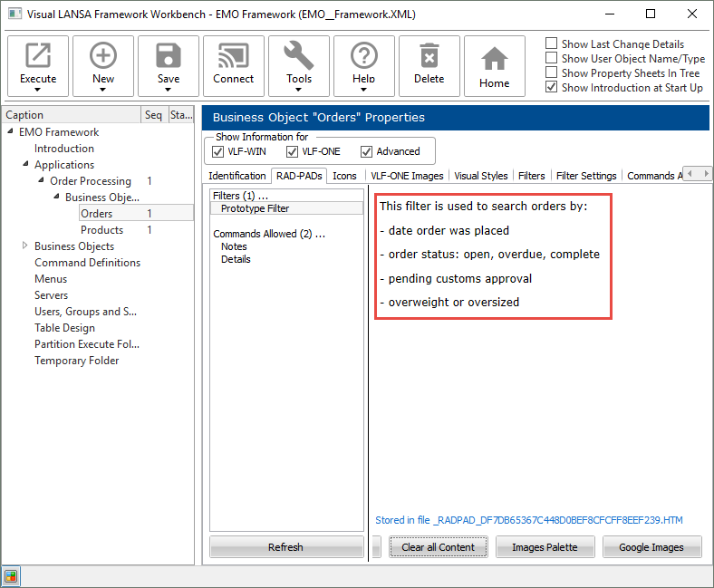Viewport: 714px width, 588px height.
Task: Open the Execute dropdown arrow
Action: [38, 90]
